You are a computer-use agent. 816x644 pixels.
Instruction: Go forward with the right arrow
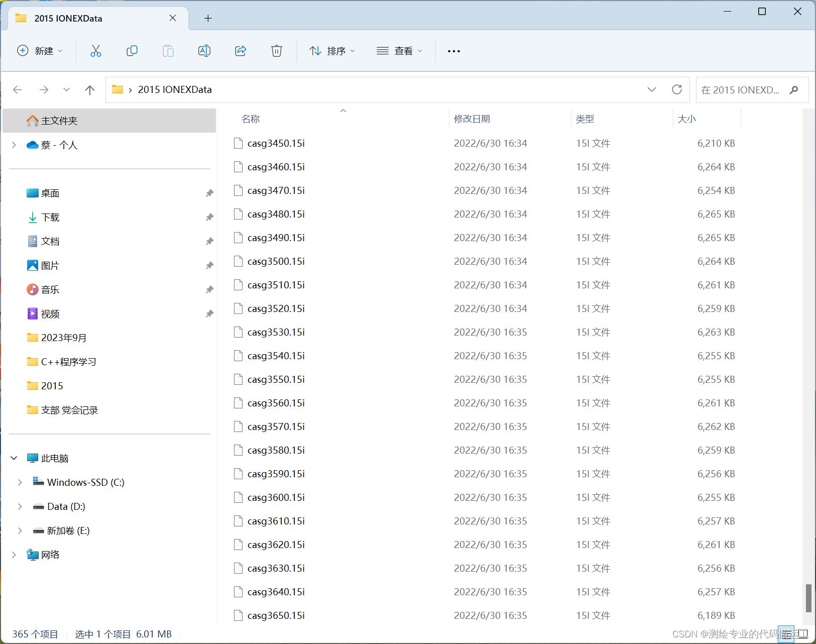pos(44,89)
